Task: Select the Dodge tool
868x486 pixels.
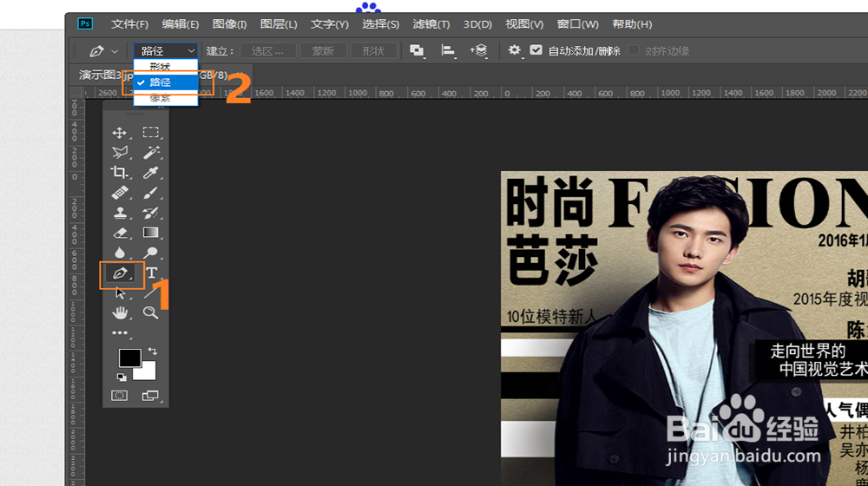Action: click(150, 253)
